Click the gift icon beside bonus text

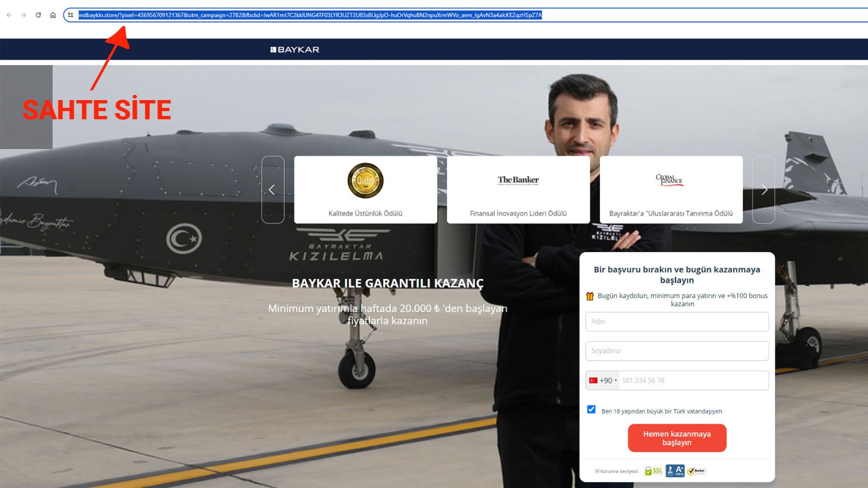tap(590, 296)
